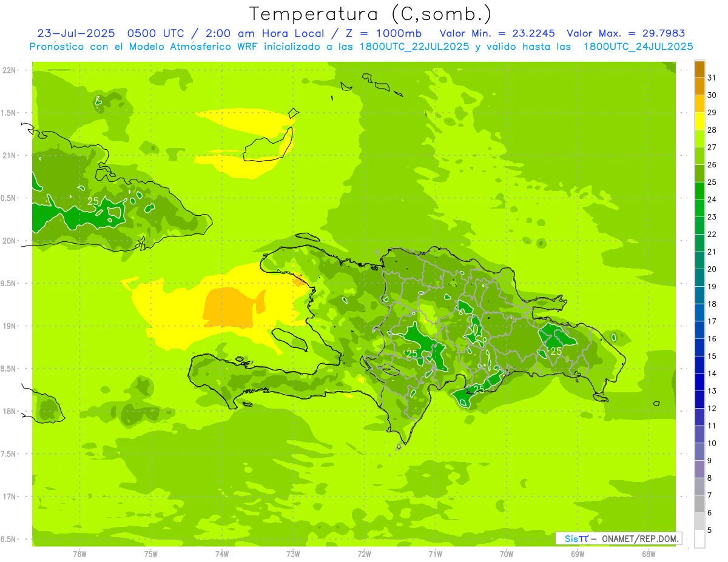This screenshot has height=562, width=728.
Task: Click the "75W" longitude label
Action: 150,554
